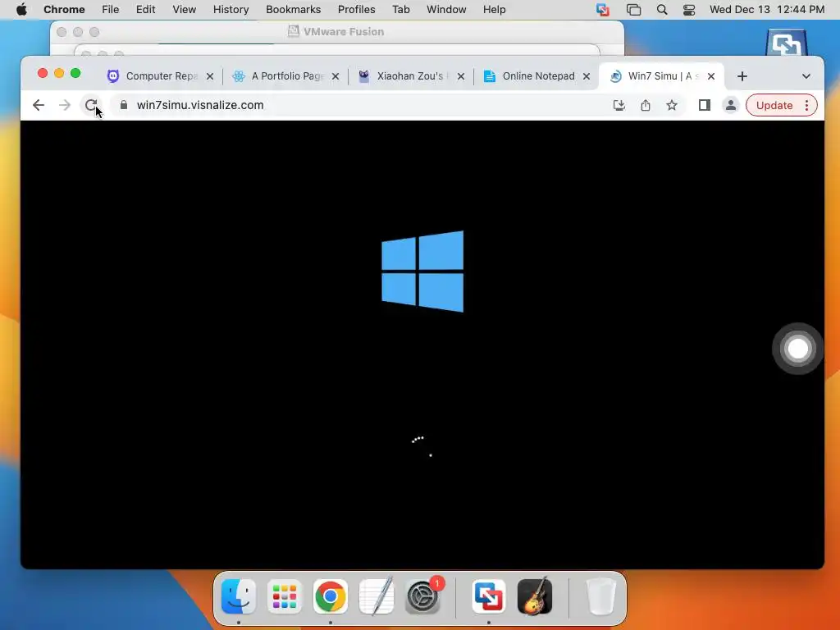Open the File menu
This screenshot has height=630, width=840.
tap(111, 10)
